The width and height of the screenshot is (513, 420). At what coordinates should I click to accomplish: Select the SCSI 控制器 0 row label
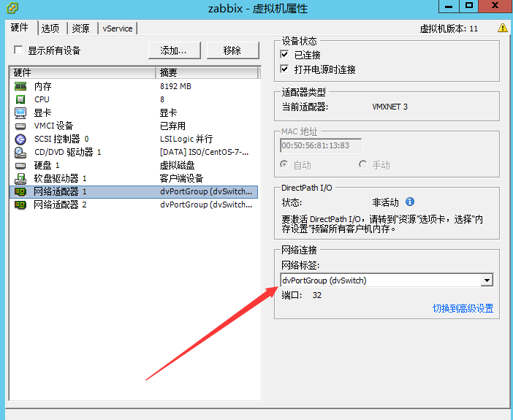[61, 139]
